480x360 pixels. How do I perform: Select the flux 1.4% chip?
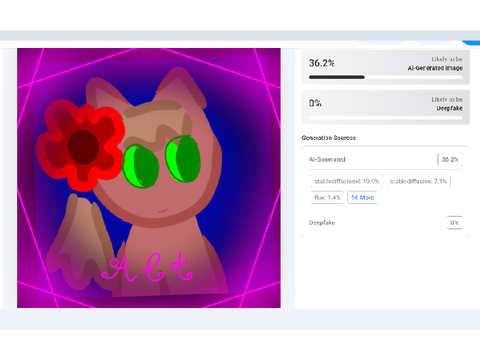(327, 197)
